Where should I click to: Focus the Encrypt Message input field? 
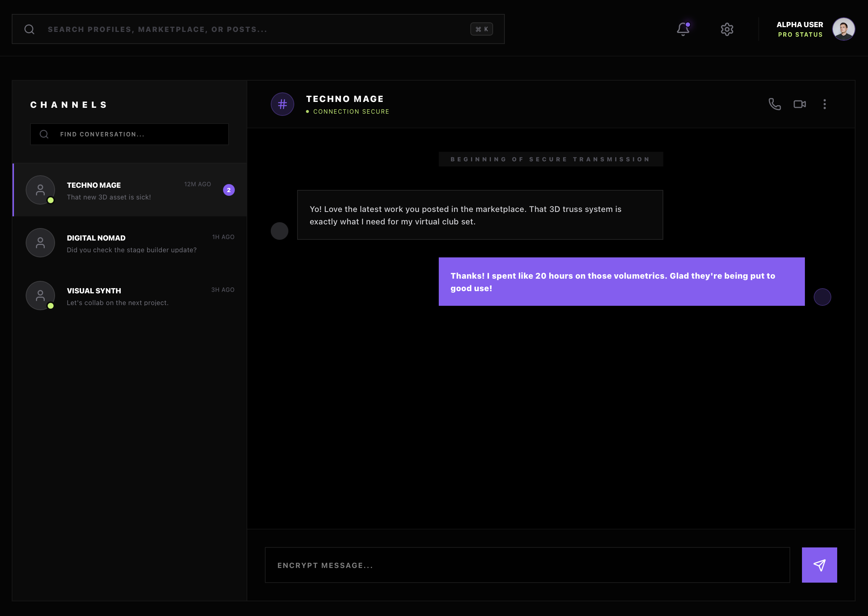point(528,565)
